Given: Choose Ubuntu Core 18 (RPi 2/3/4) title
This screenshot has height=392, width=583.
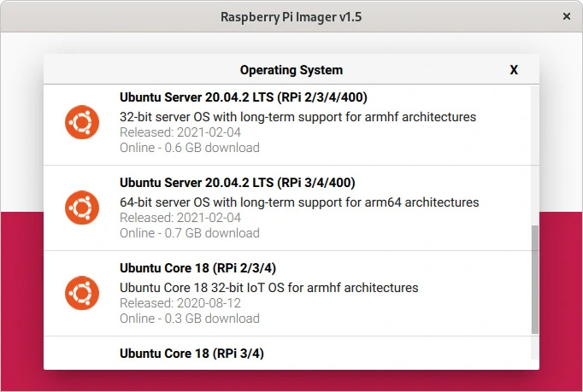Looking at the screenshot, I should 197,268.
